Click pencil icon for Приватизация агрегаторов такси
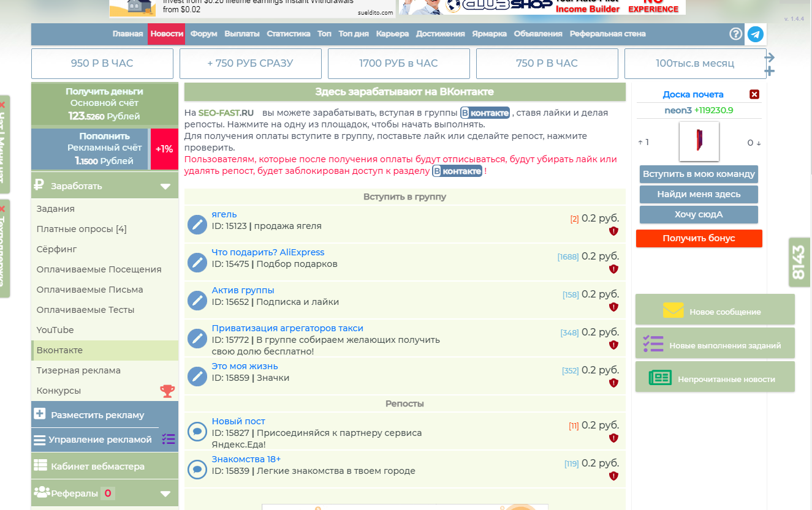Screen dimensions: 812x510 coord(197,339)
